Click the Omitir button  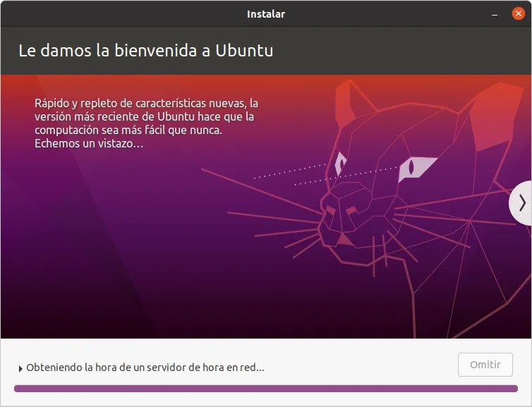pos(485,365)
